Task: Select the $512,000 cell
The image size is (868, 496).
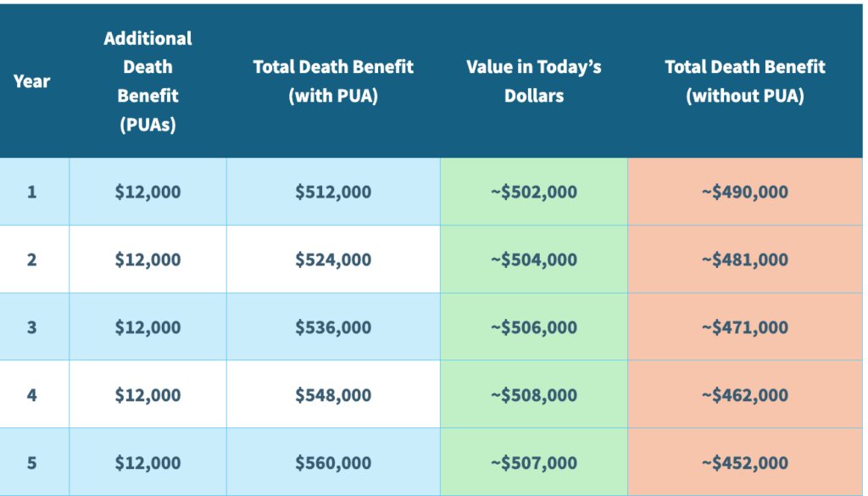Action: (333, 192)
